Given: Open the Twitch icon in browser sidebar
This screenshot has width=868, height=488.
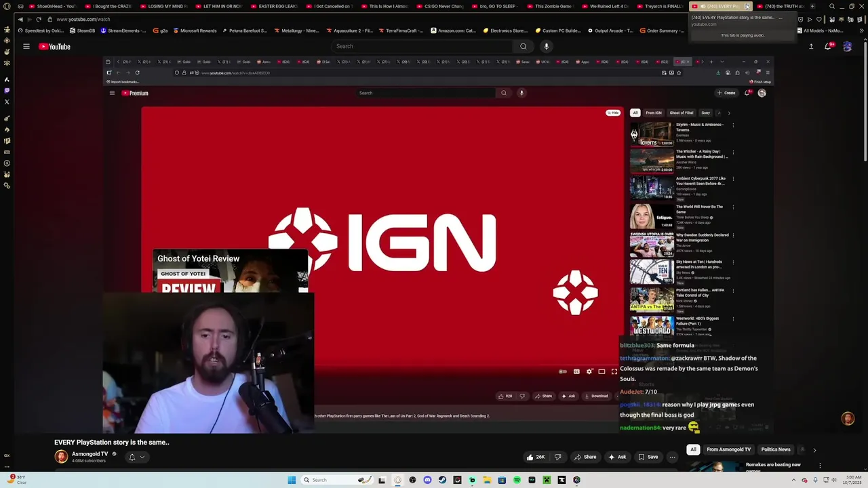Looking at the screenshot, I should pos(7,90).
